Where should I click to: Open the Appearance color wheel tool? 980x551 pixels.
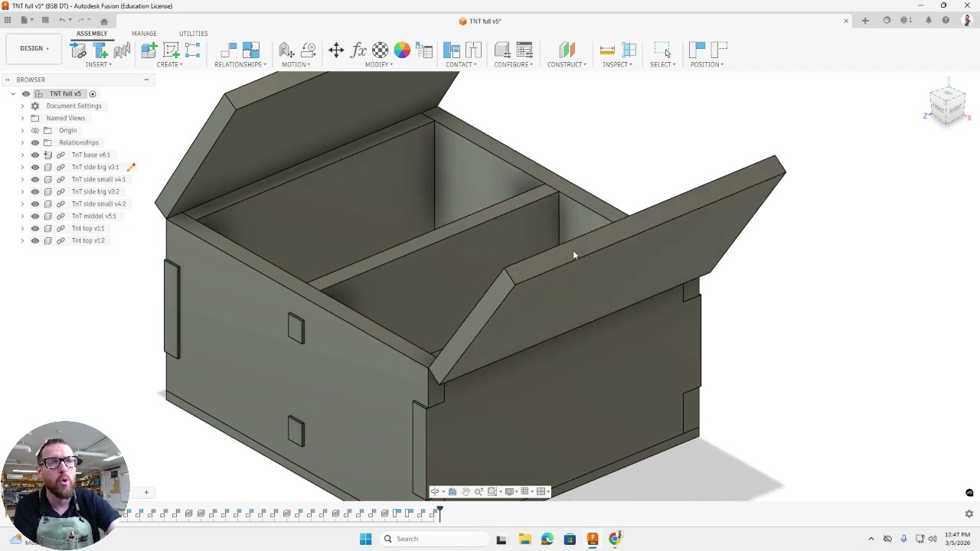pos(402,51)
